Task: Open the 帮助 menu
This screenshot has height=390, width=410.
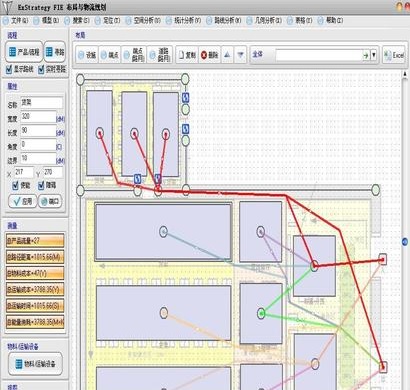Action: (x=330, y=21)
